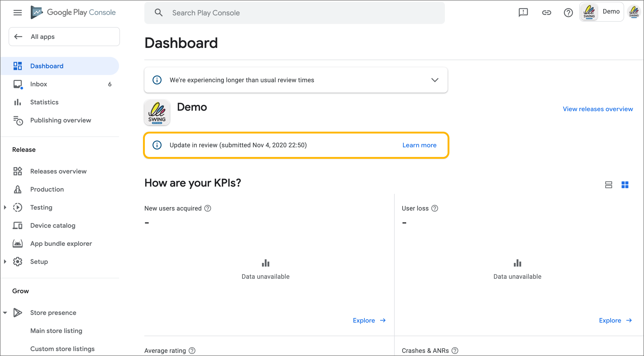Switch KPIs to grid view layout
Viewport: 644px width, 356px height.
625,185
